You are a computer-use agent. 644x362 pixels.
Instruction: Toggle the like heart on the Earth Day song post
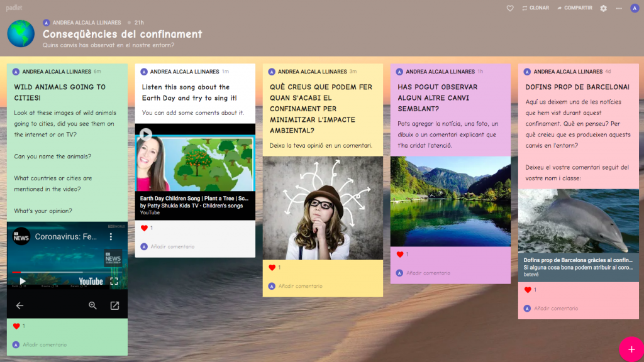144,228
